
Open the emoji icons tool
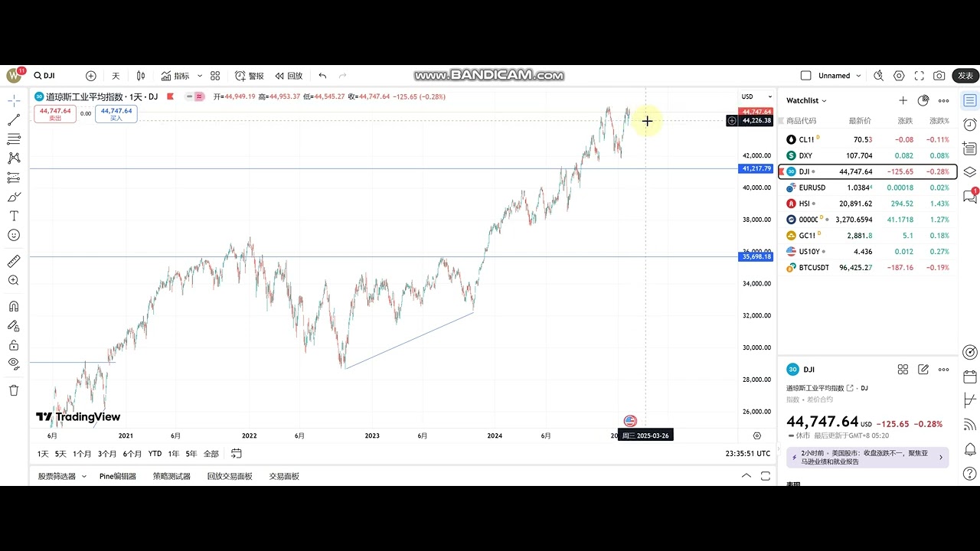tap(14, 235)
